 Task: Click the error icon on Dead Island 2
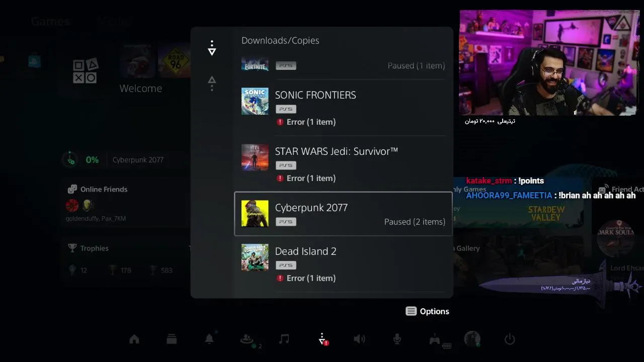(280, 279)
